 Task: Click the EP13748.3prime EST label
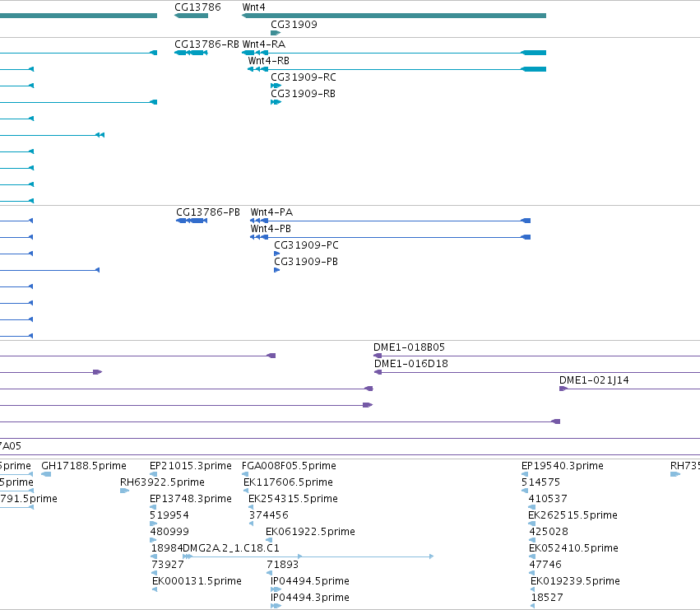(x=191, y=499)
